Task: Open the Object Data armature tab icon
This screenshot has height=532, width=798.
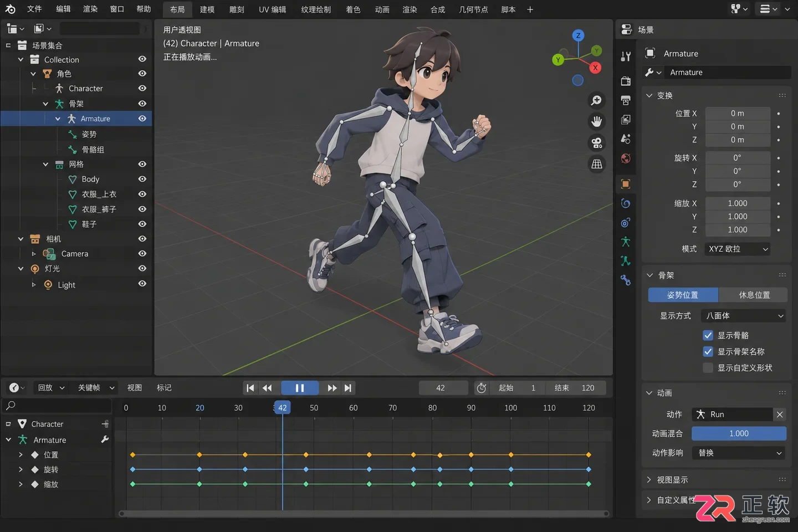Action: tap(626, 242)
